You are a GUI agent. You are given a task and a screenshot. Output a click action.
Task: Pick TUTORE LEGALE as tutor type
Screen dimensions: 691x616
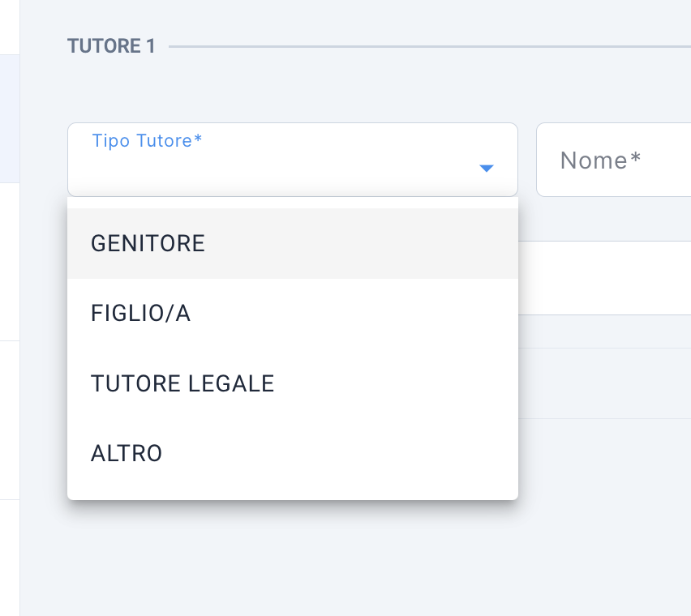292,383
